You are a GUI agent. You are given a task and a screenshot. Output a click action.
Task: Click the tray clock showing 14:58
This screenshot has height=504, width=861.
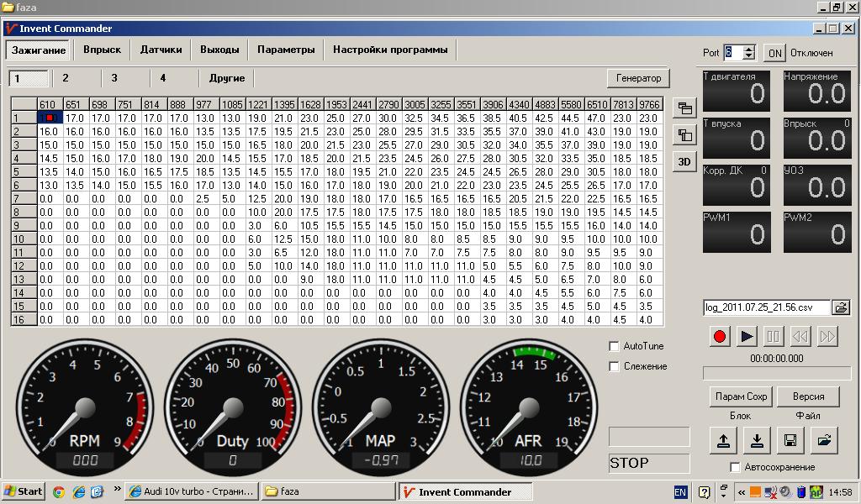pyautogui.click(x=840, y=492)
